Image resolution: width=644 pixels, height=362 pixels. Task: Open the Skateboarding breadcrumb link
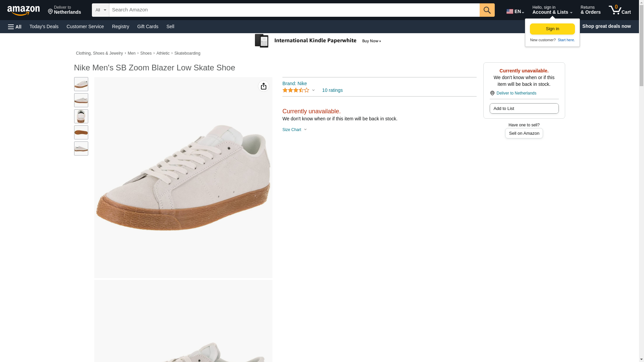pyautogui.click(x=187, y=54)
